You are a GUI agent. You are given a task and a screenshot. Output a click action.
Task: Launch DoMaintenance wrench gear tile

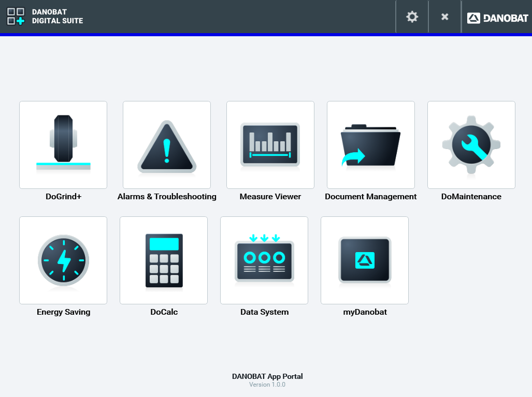tap(471, 145)
